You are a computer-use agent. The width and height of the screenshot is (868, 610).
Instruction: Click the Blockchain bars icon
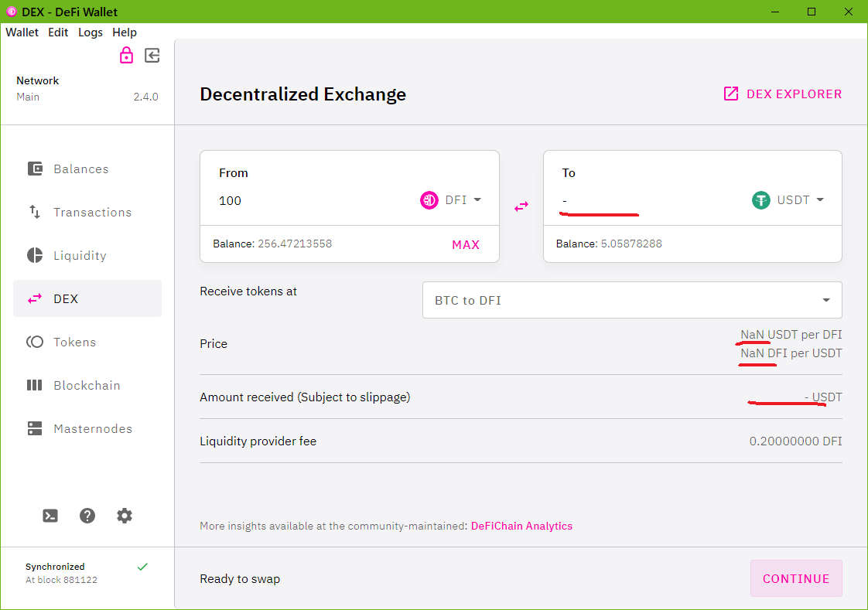pyautogui.click(x=35, y=385)
